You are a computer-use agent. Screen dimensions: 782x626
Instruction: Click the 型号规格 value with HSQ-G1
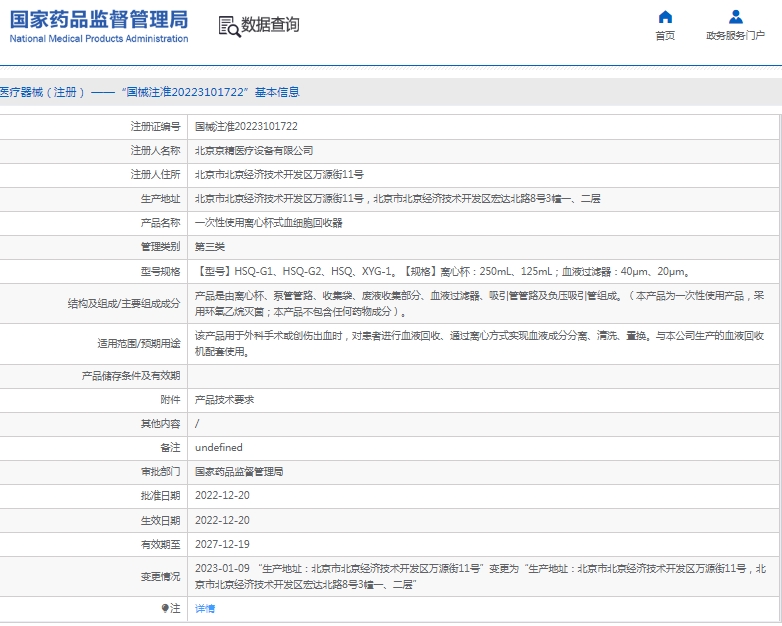click(442, 272)
